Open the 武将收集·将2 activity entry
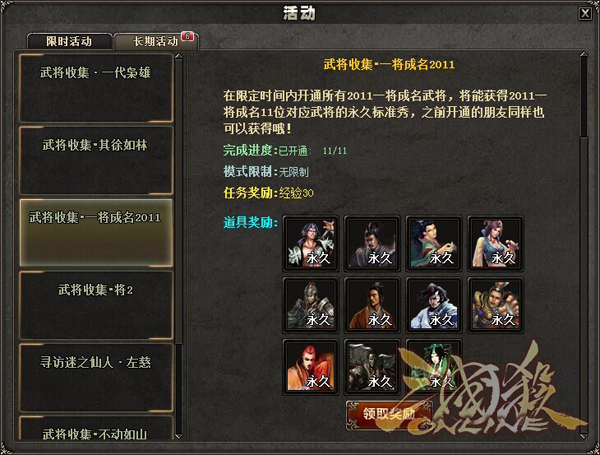 [x=96, y=305]
